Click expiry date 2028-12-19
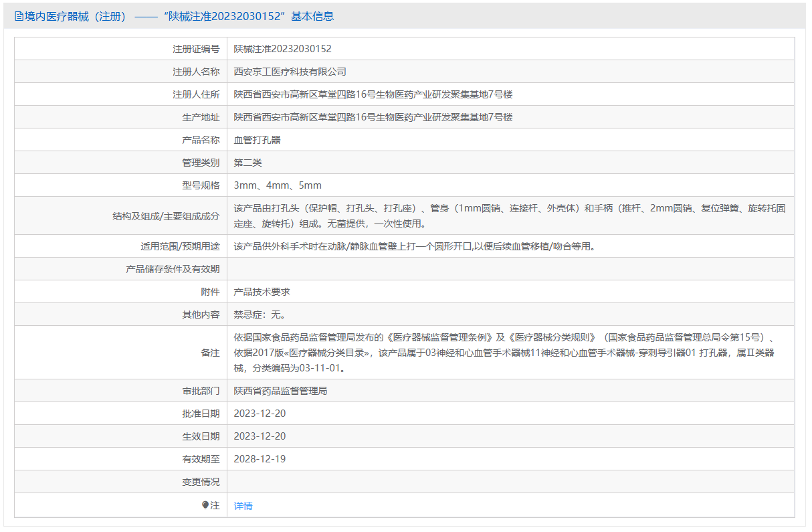 260,459
